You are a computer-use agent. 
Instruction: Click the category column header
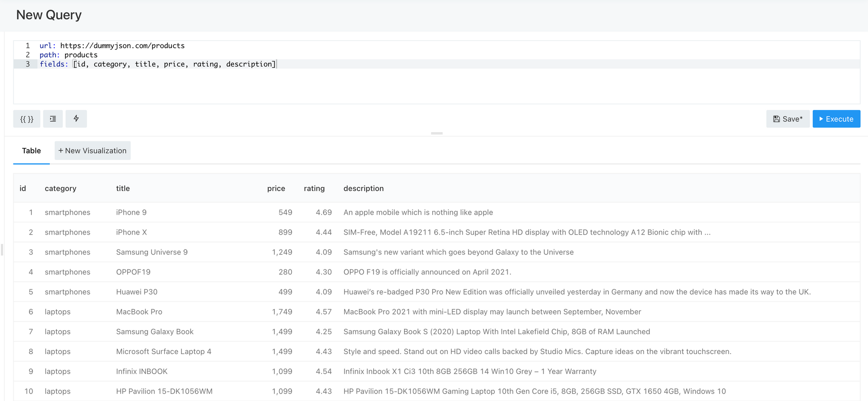tap(60, 188)
